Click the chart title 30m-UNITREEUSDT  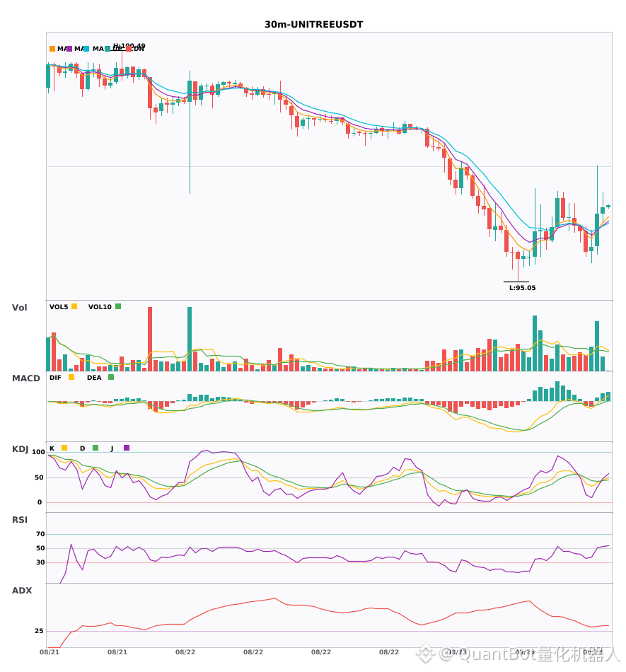point(313,25)
